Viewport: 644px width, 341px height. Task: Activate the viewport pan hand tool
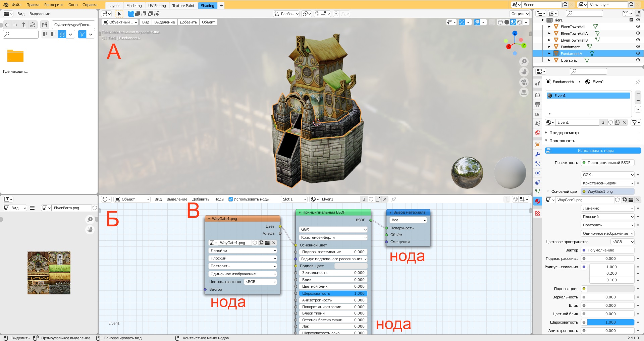524,72
